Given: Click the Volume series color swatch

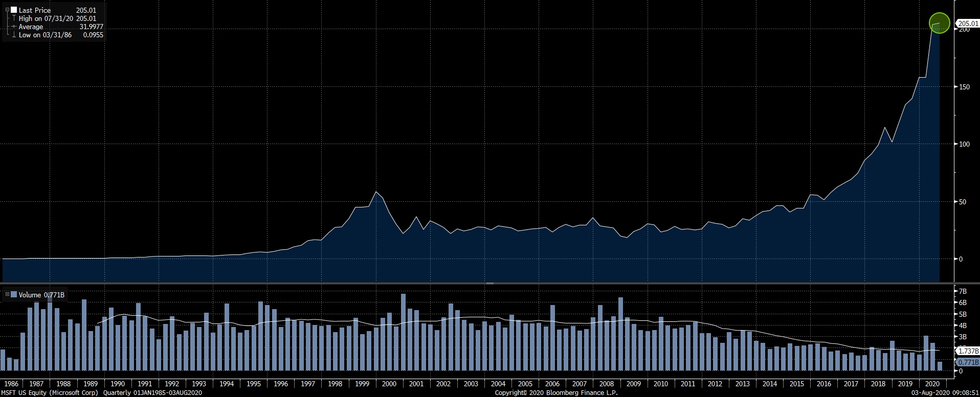Looking at the screenshot, I should 14,295.
